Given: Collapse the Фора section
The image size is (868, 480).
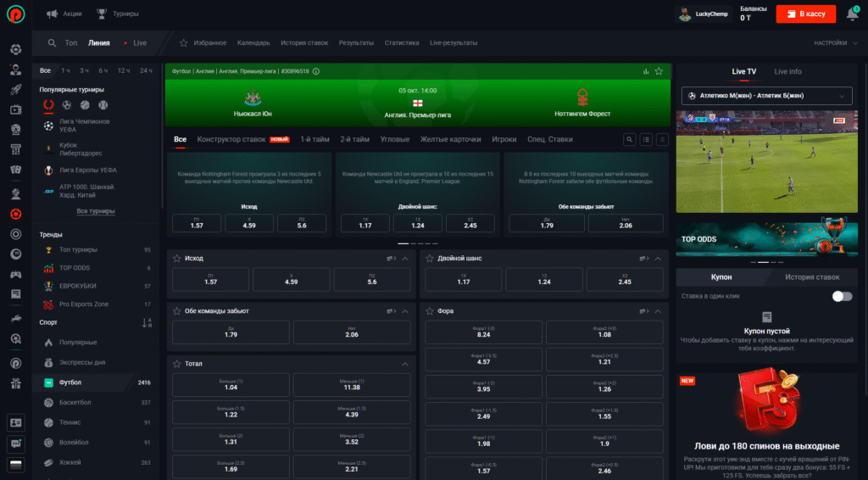Looking at the screenshot, I should tap(658, 311).
